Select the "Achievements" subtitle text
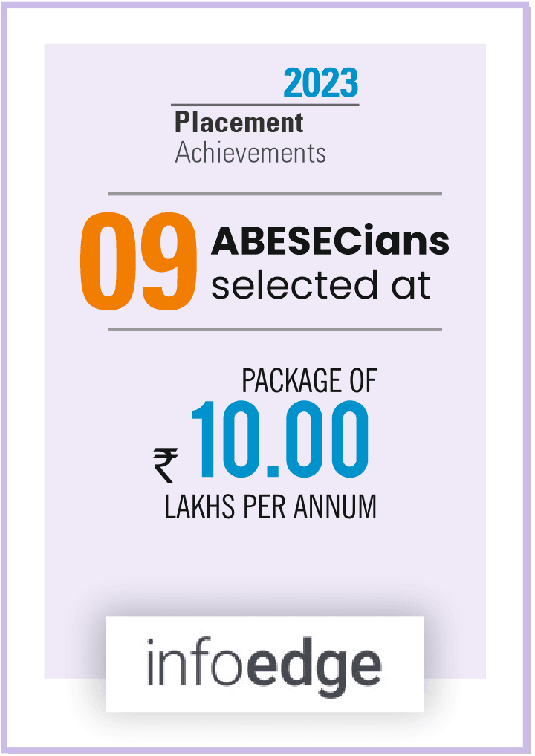 coord(250,153)
